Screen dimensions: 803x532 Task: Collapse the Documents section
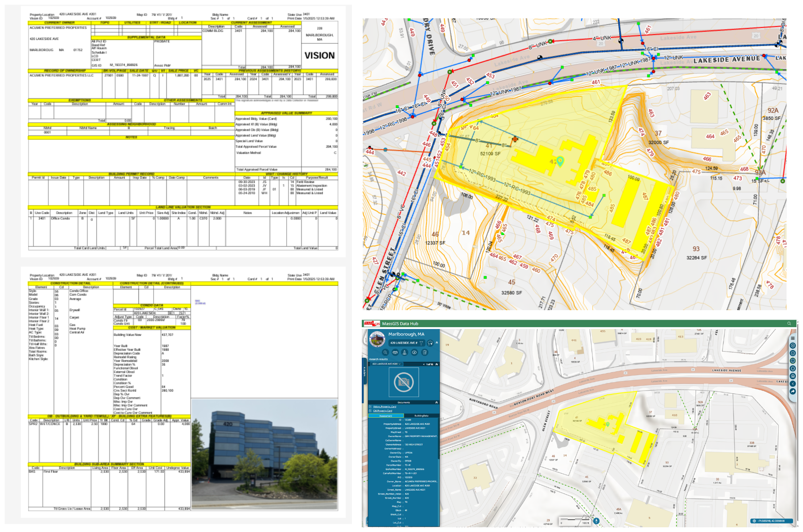[x=437, y=402]
